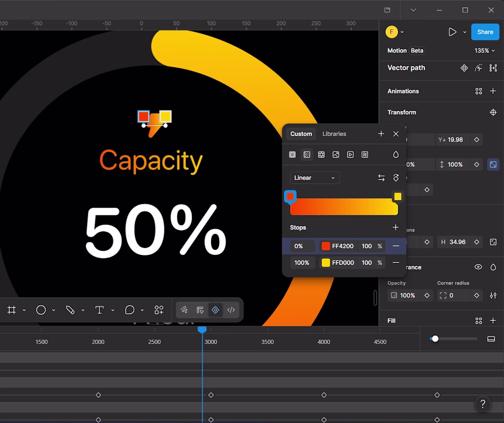Select the Pen tool
The image size is (504, 423).
pos(70,310)
